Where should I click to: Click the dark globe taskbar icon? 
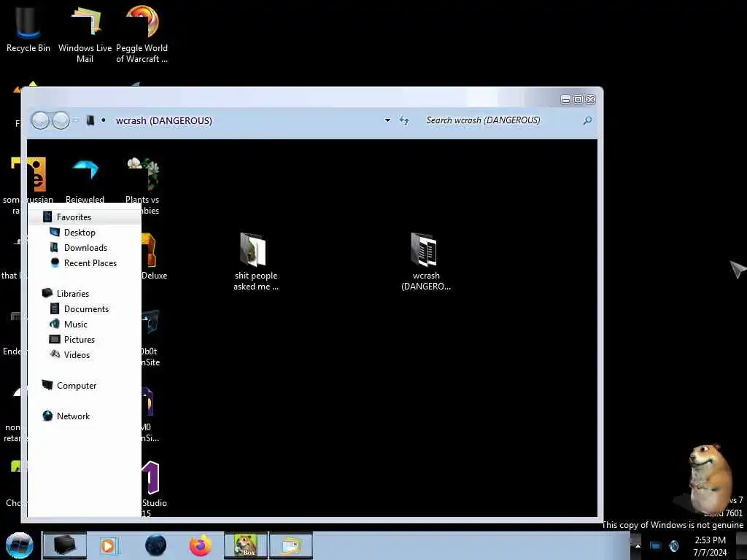(x=155, y=545)
